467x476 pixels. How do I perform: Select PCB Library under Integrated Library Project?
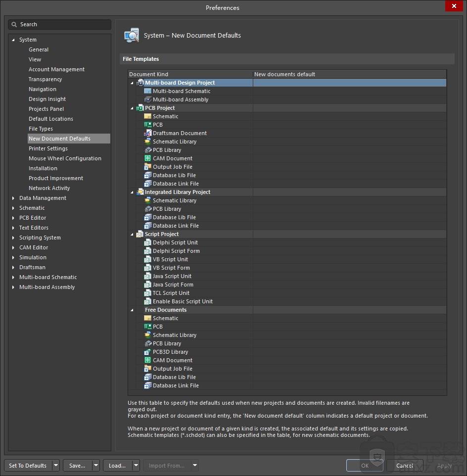click(x=287, y=209)
